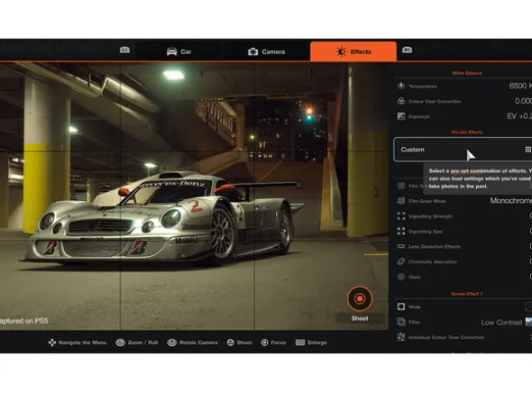Click the Rotate Camera stick icon
Screen dimensions: 532x393
(171, 343)
